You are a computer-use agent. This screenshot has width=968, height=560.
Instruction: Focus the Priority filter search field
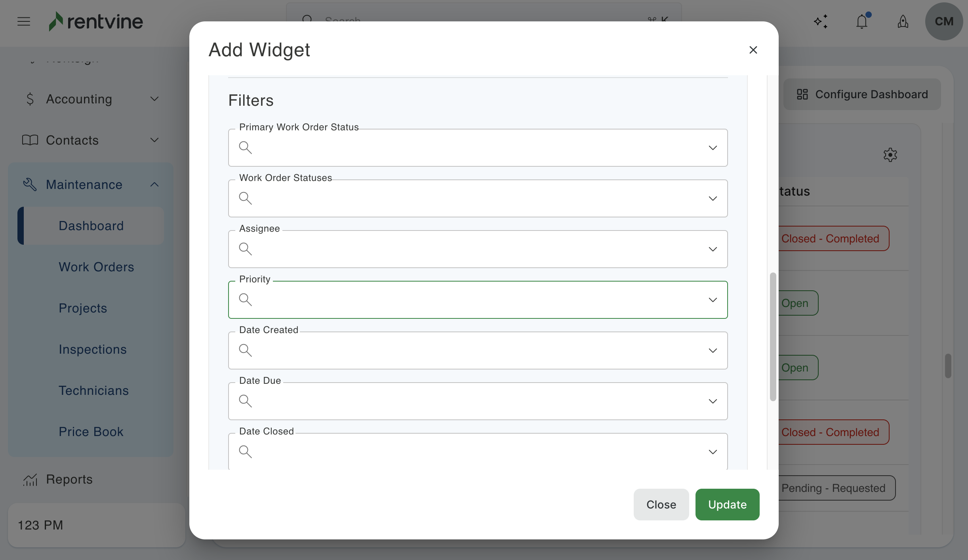(x=475, y=300)
